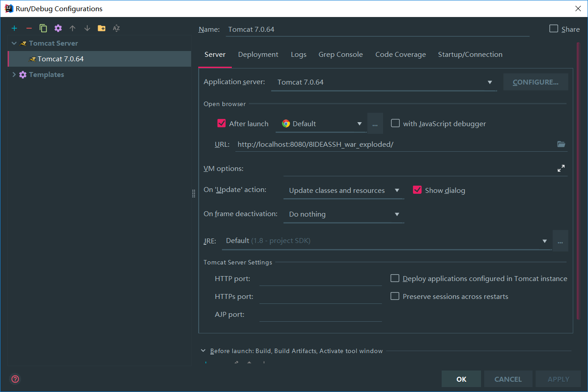The image size is (588, 392).
Task: Open browser selection ellipsis button
Action: tap(375, 124)
